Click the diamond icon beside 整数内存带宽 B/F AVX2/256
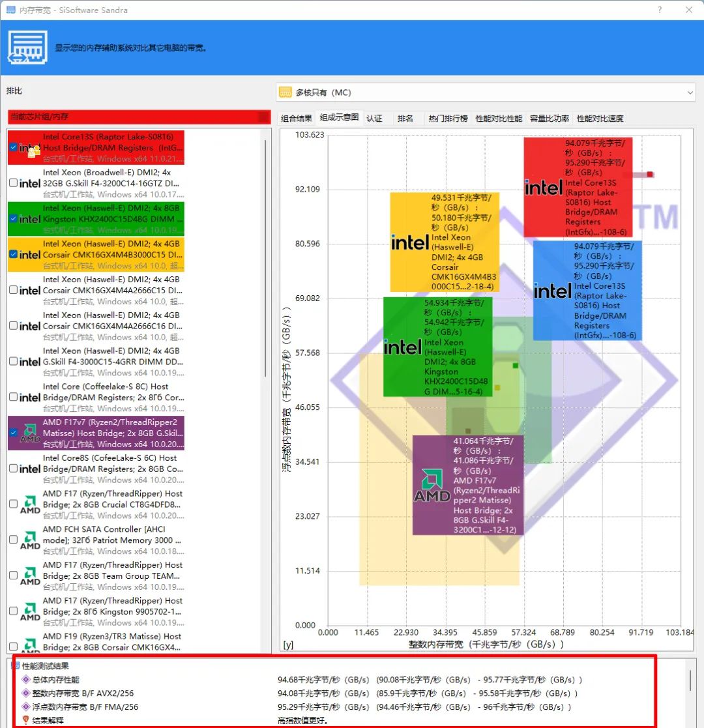704x728 pixels. [x=26, y=693]
